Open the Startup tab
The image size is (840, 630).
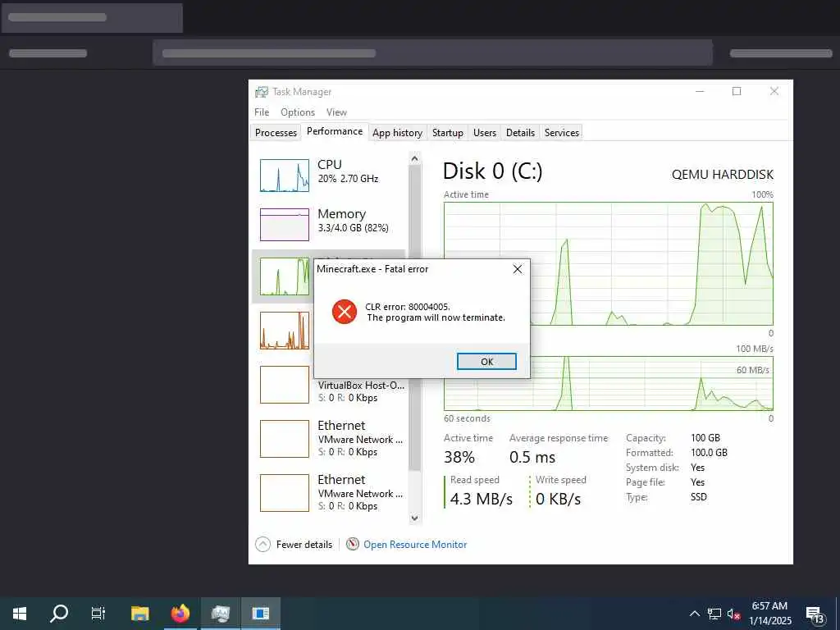(x=447, y=132)
